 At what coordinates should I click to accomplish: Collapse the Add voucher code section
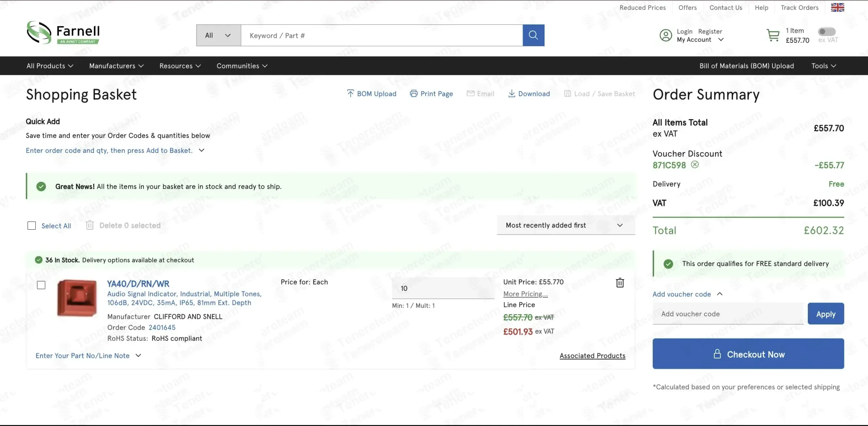tap(687, 294)
